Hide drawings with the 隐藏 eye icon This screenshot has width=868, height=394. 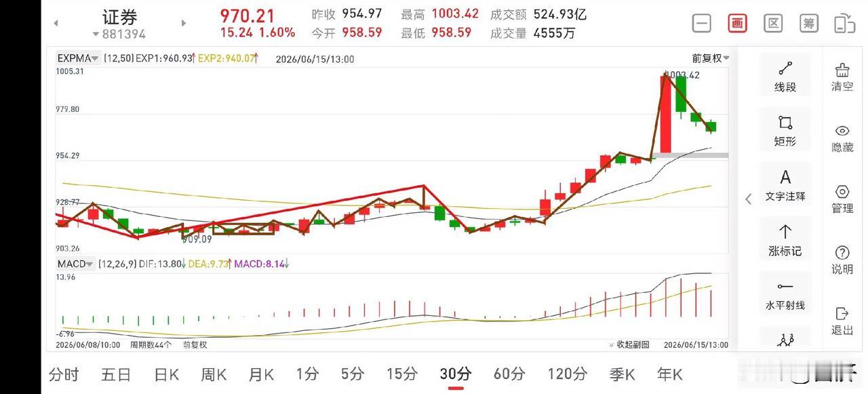coord(842,138)
